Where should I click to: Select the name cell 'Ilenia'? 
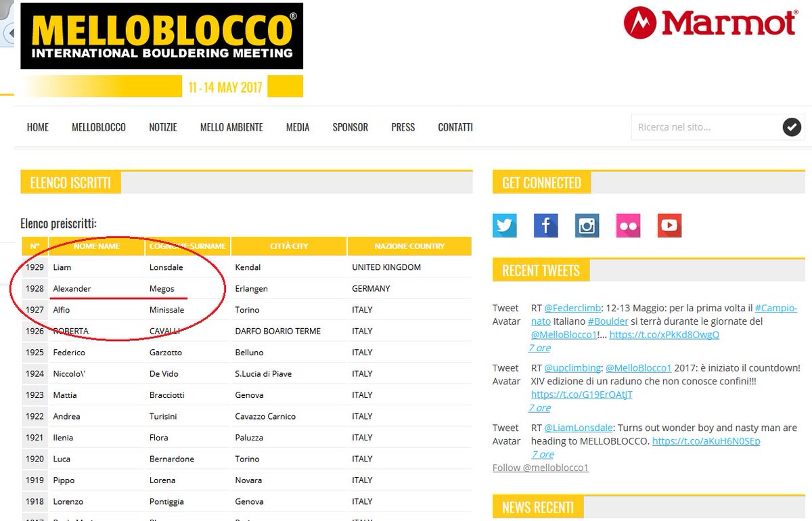point(63,438)
